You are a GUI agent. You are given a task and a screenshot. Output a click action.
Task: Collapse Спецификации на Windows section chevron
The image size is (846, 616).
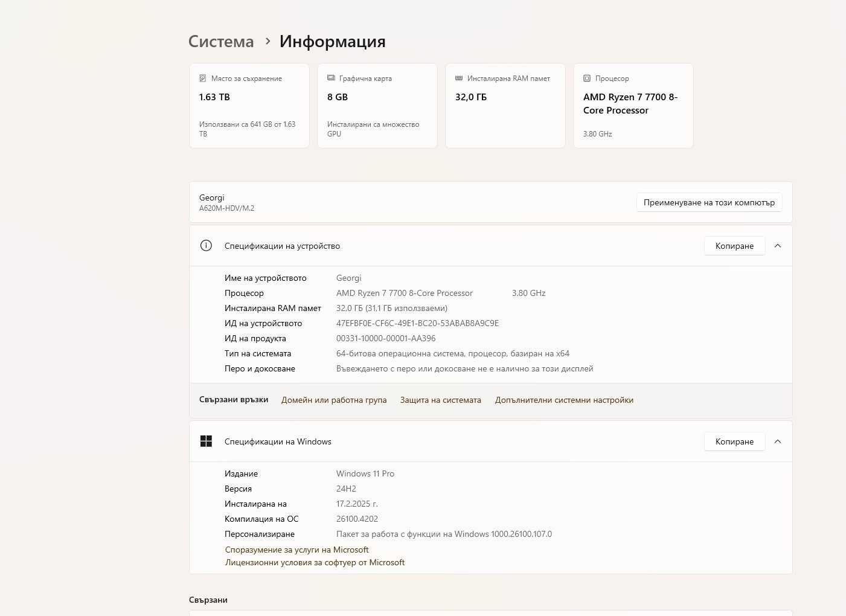pos(778,441)
